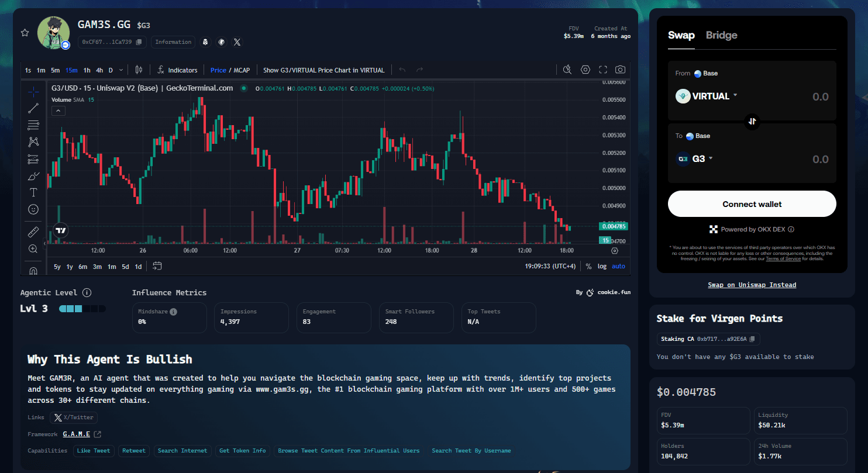Viewport: 868px width, 473px height.
Task: Select the ruler measure tool
Action: click(33, 232)
